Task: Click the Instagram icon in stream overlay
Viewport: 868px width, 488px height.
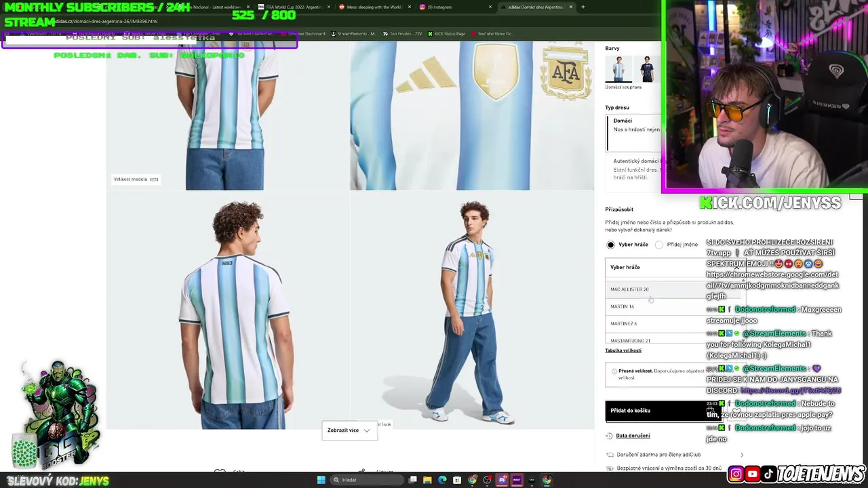Action: [736, 474]
